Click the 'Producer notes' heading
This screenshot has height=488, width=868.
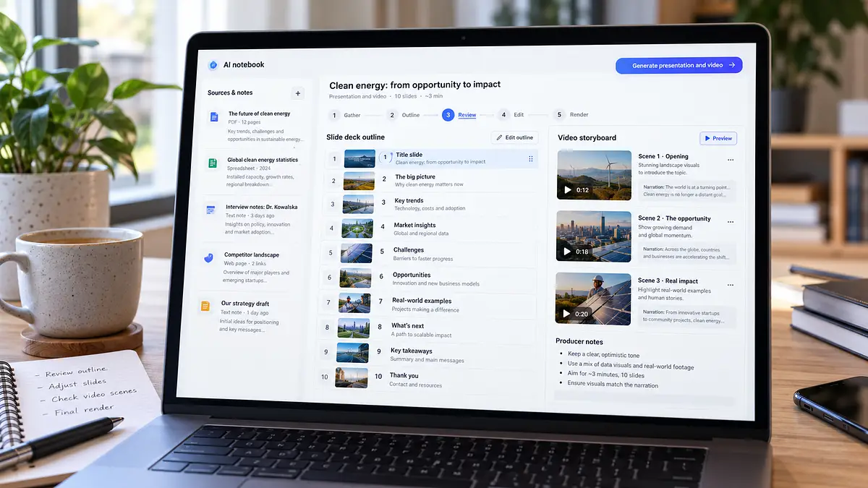click(x=579, y=341)
